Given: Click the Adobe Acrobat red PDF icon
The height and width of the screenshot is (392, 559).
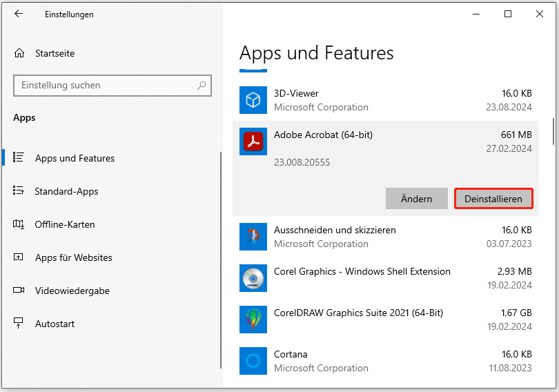Looking at the screenshot, I should point(253,141).
